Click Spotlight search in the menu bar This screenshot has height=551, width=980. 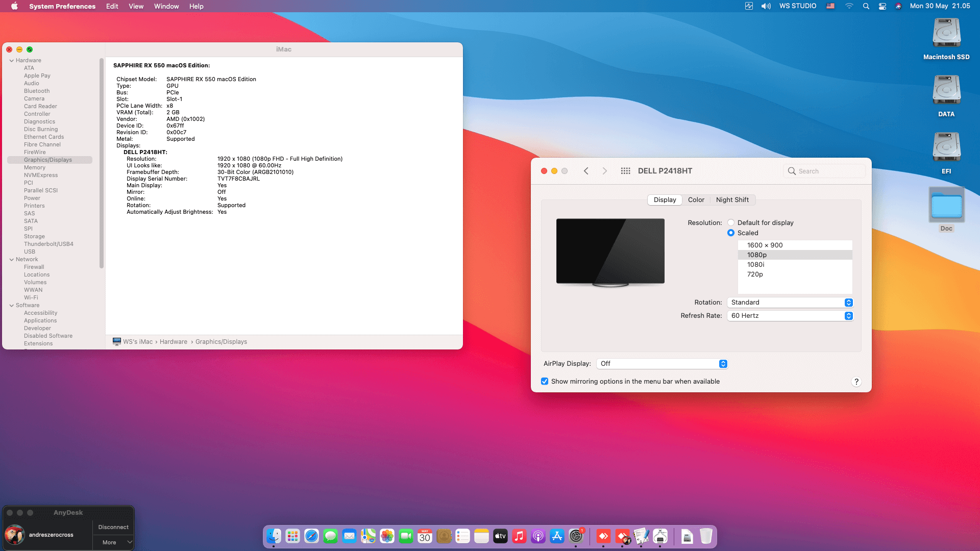866,6
